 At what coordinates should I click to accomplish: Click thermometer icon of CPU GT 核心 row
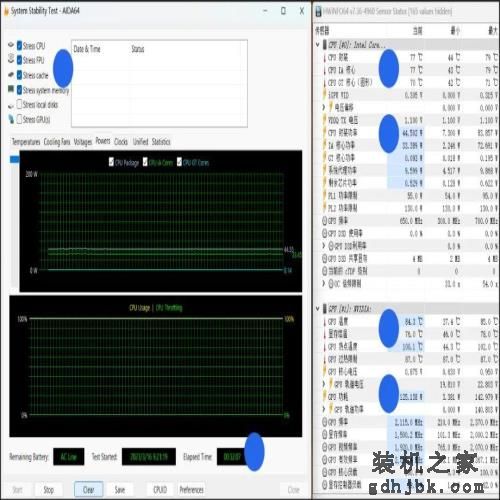[x=324, y=82]
